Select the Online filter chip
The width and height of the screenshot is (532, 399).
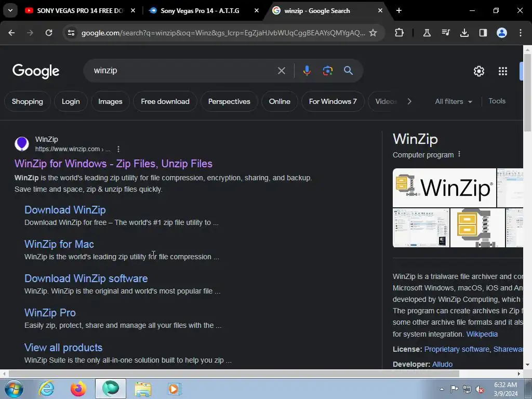(280, 101)
